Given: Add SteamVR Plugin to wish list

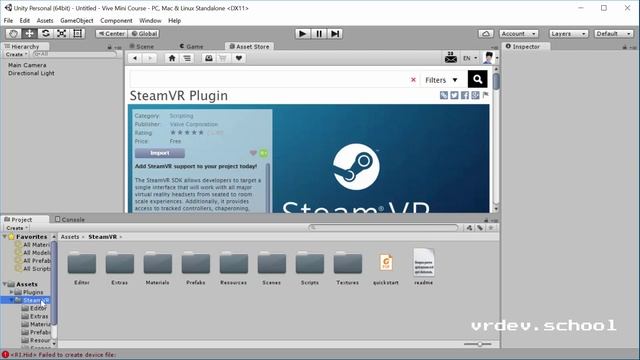Looking at the screenshot, I should pyautogui.click(x=253, y=153).
